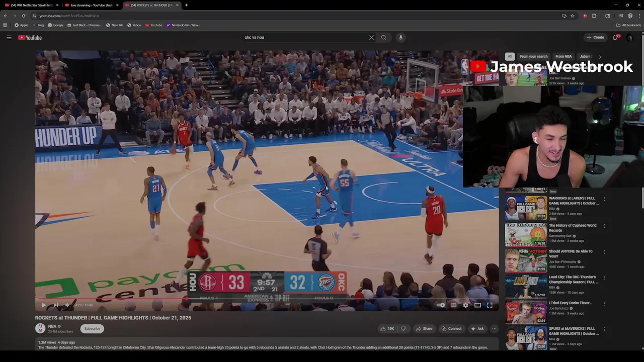Image resolution: width=644 pixels, height=362 pixels.
Task: Open the Bing bookmark
Action: pos(38,25)
